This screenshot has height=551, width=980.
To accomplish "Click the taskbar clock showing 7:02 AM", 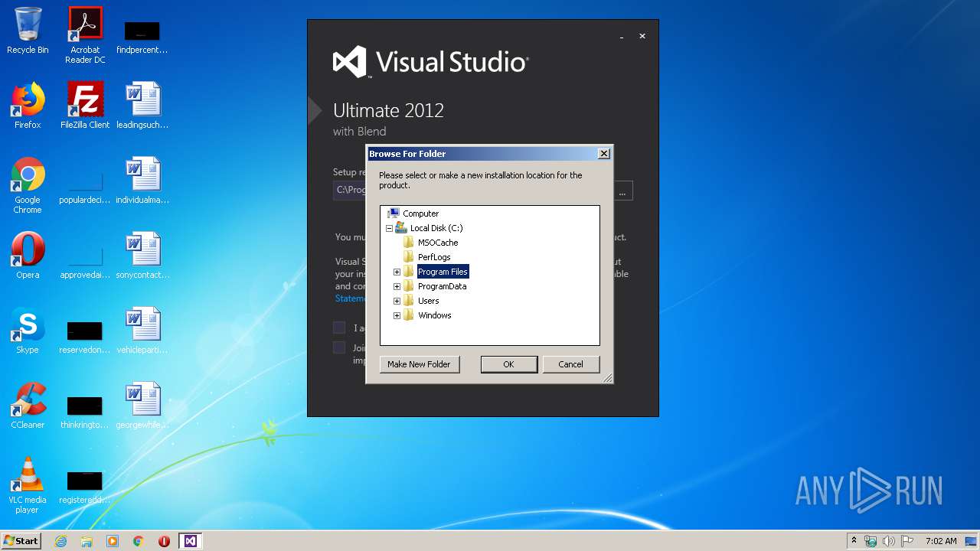I will (x=941, y=541).
